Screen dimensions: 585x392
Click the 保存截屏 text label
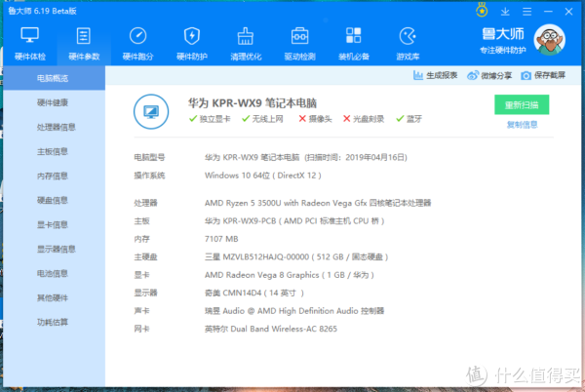(x=550, y=75)
